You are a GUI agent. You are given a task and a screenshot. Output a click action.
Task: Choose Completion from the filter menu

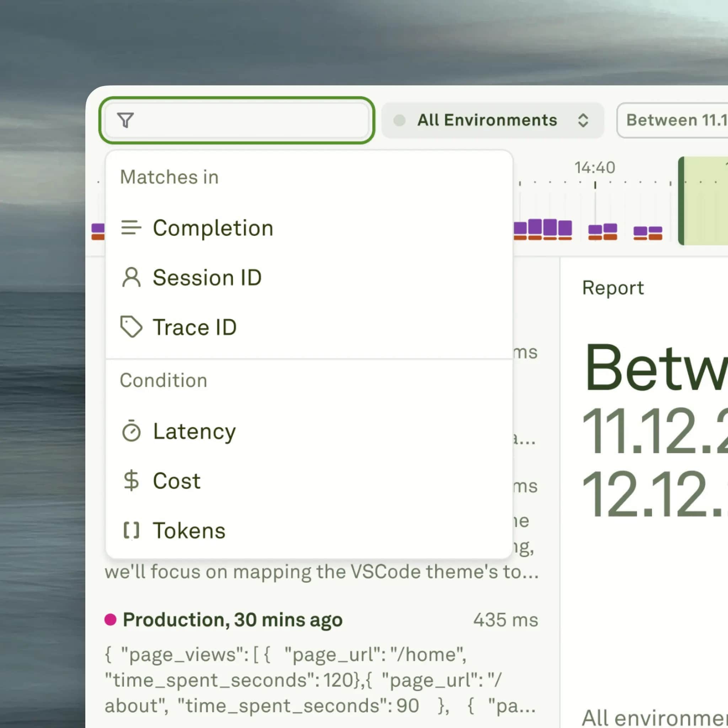(213, 228)
